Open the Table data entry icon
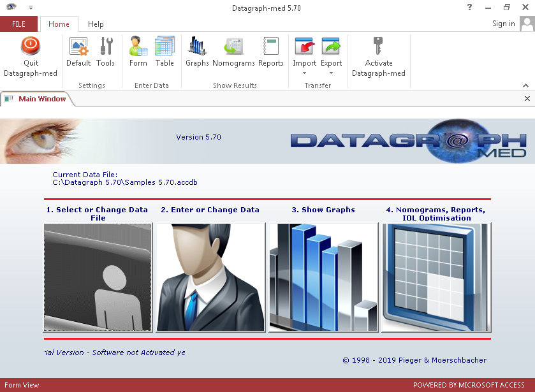The width and height of the screenshot is (535, 392). coord(165,46)
